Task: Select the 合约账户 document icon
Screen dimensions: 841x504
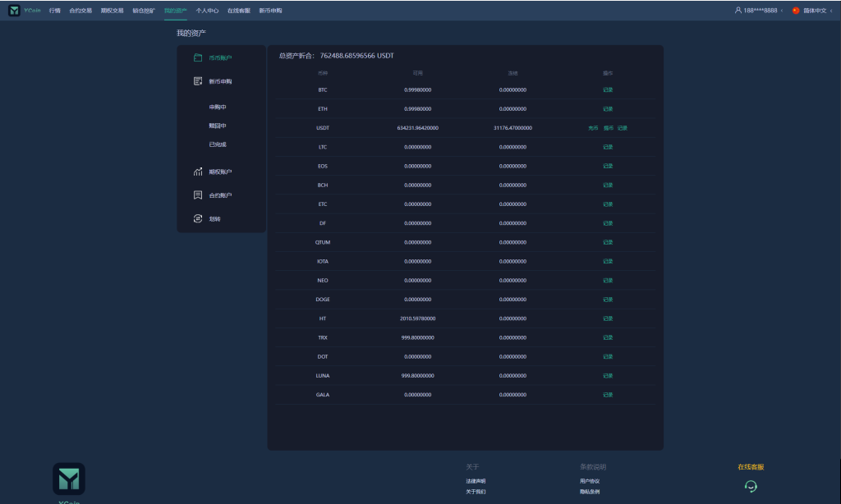Action: pyautogui.click(x=198, y=195)
